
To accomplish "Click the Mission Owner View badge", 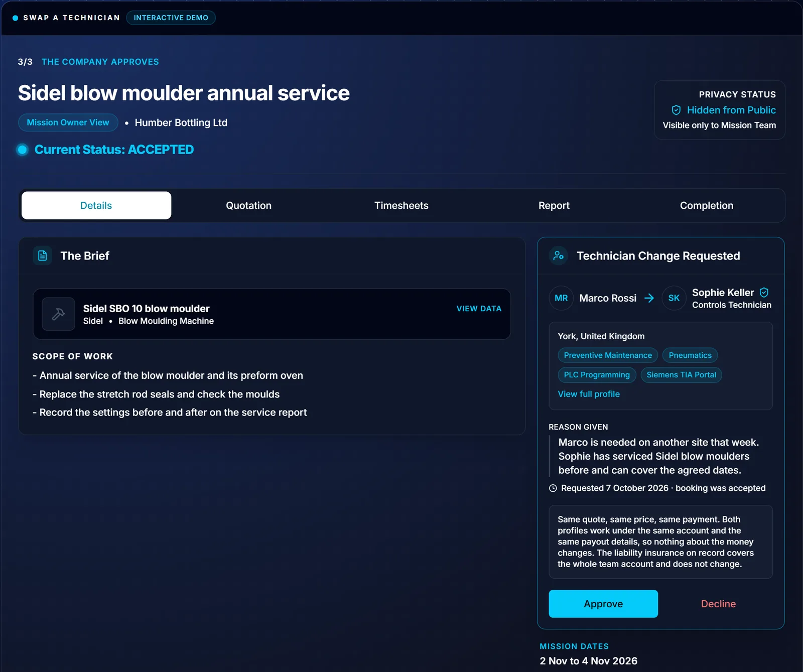I will tap(68, 122).
